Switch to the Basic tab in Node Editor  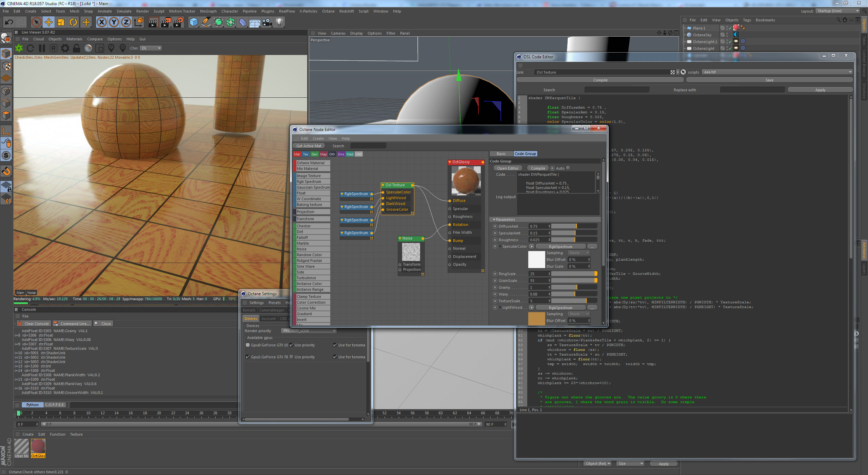(501, 154)
